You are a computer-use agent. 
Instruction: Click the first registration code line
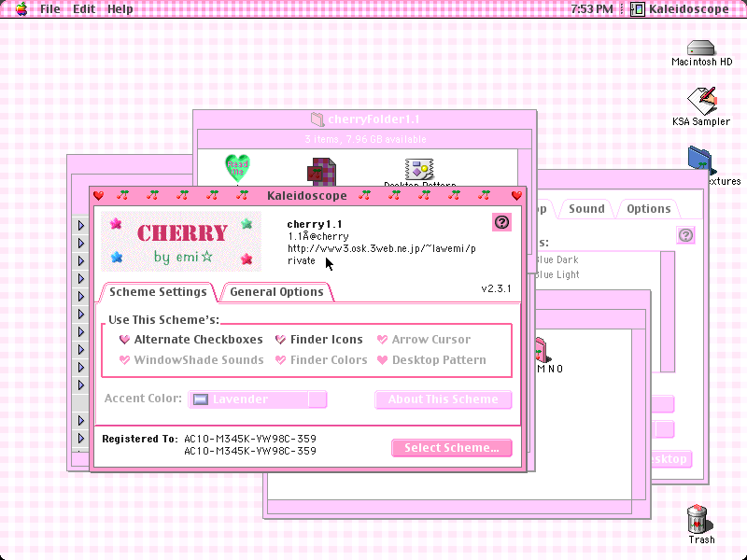click(x=250, y=439)
